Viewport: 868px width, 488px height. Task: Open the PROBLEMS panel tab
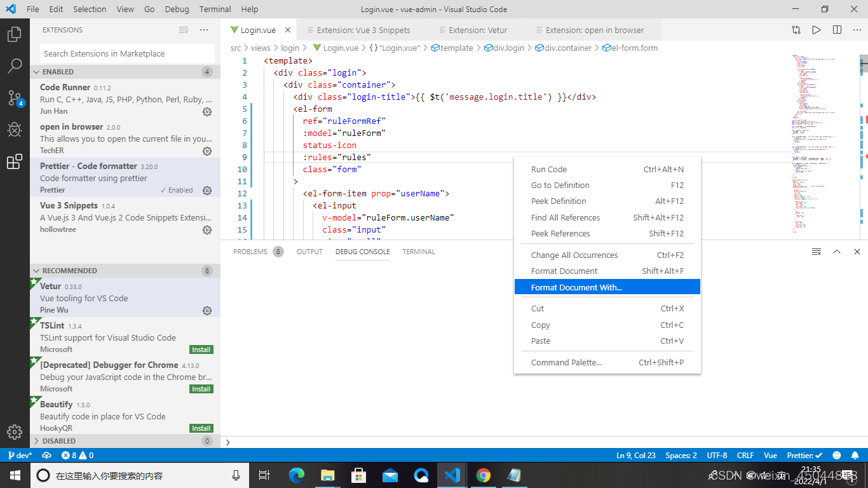250,252
